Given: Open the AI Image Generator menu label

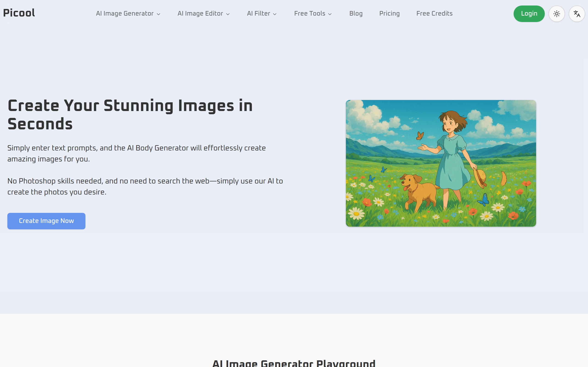Looking at the screenshot, I should click(x=125, y=14).
